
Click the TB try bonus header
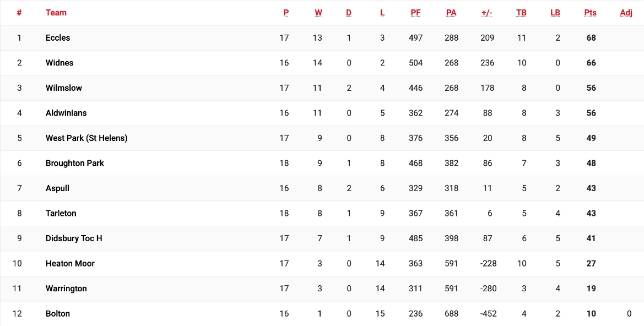tap(521, 13)
